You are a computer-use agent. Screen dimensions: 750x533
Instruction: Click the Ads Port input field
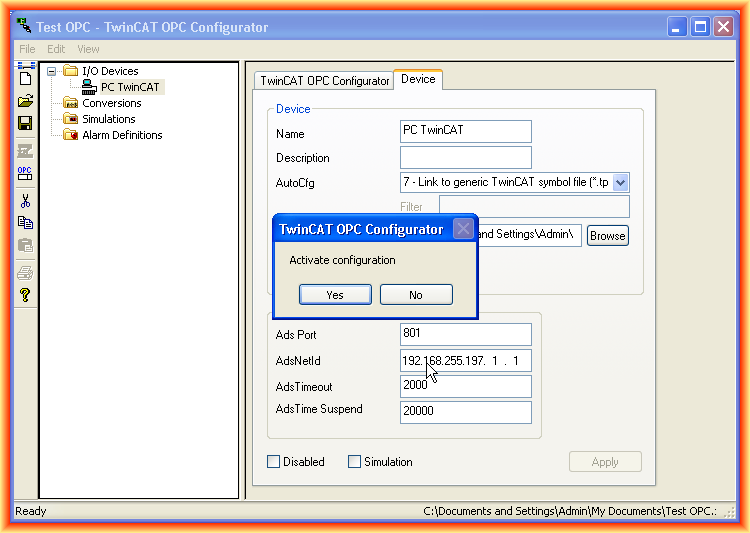pos(465,335)
